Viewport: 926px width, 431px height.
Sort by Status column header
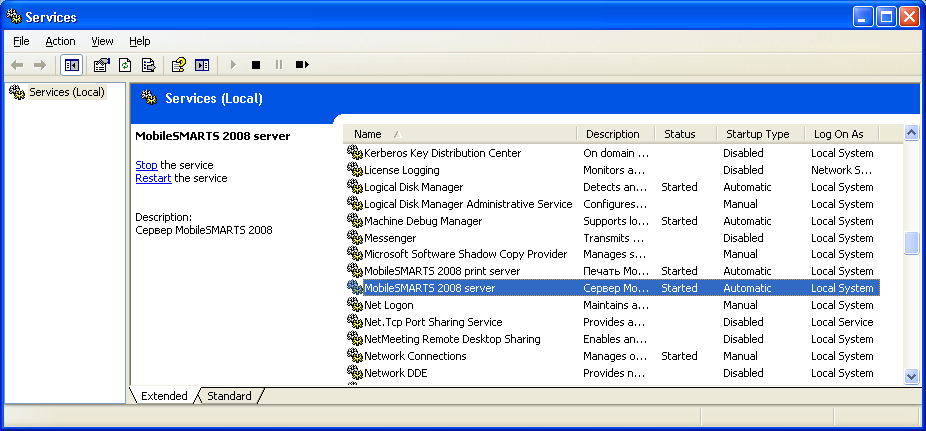point(686,134)
